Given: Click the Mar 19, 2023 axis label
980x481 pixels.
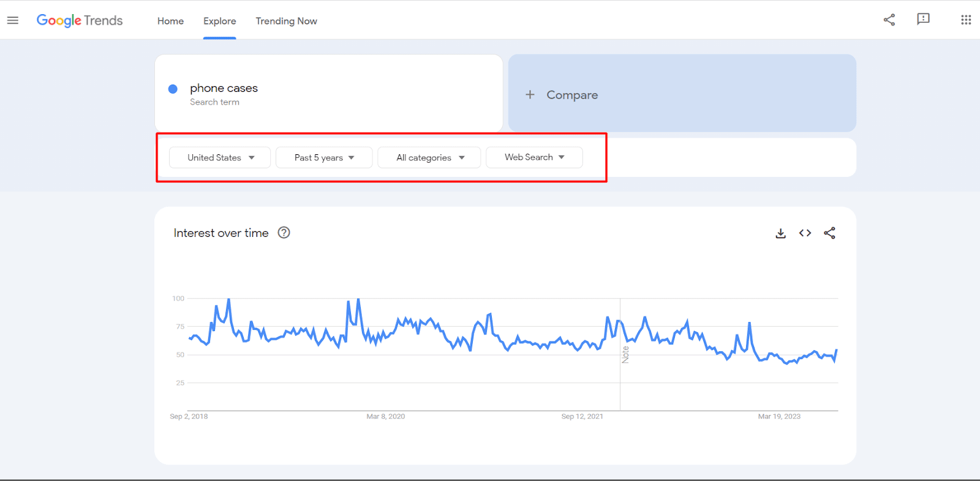Looking at the screenshot, I should tap(779, 416).
